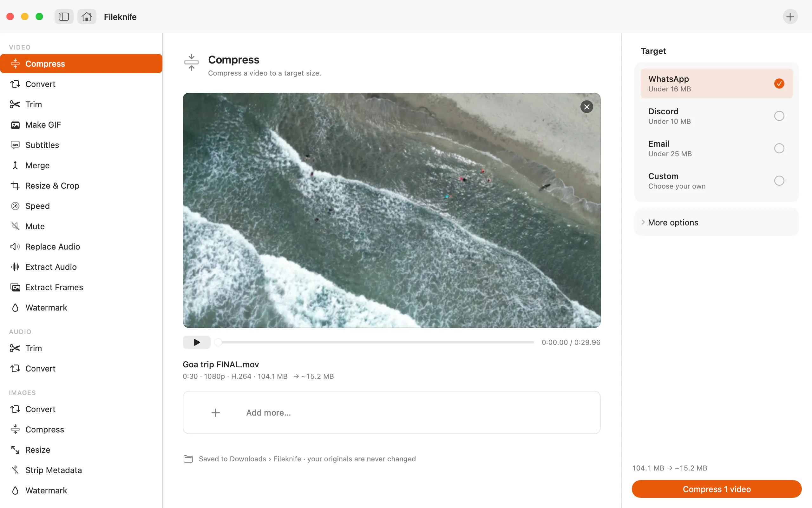Remove the video with the X button
Image resolution: width=812 pixels, height=508 pixels.
pyautogui.click(x=586, y=107)
